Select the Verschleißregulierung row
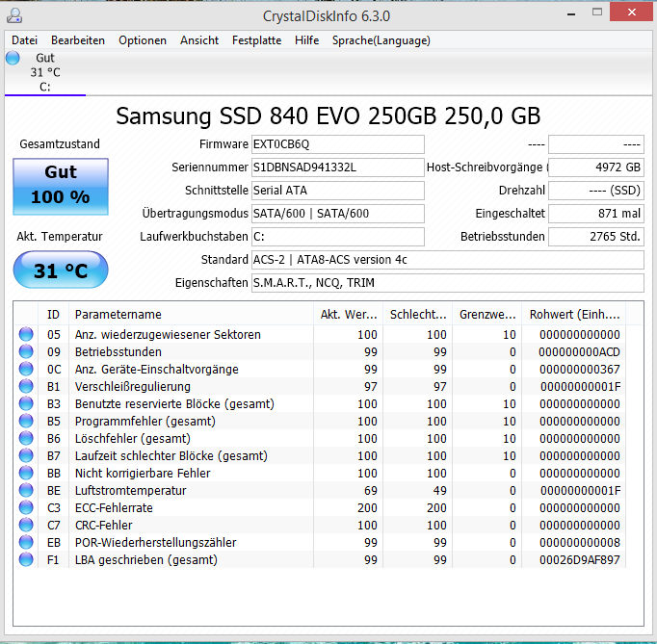657x644 pixels. (x=320, y=386)
